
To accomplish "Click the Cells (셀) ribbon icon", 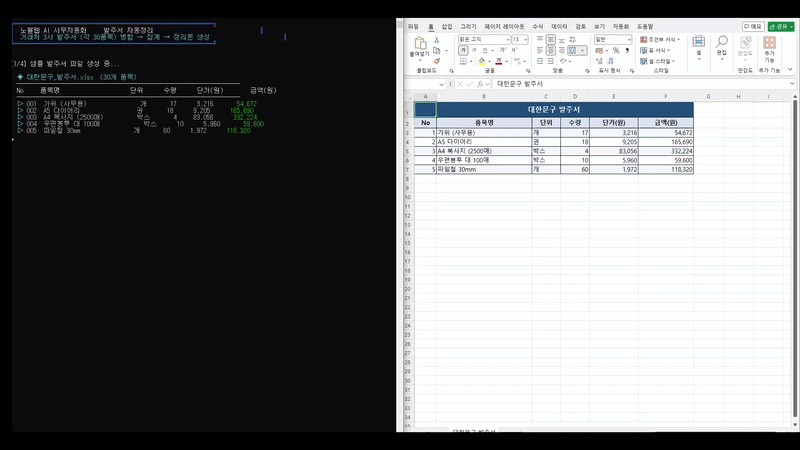I will tap(698, 42).
